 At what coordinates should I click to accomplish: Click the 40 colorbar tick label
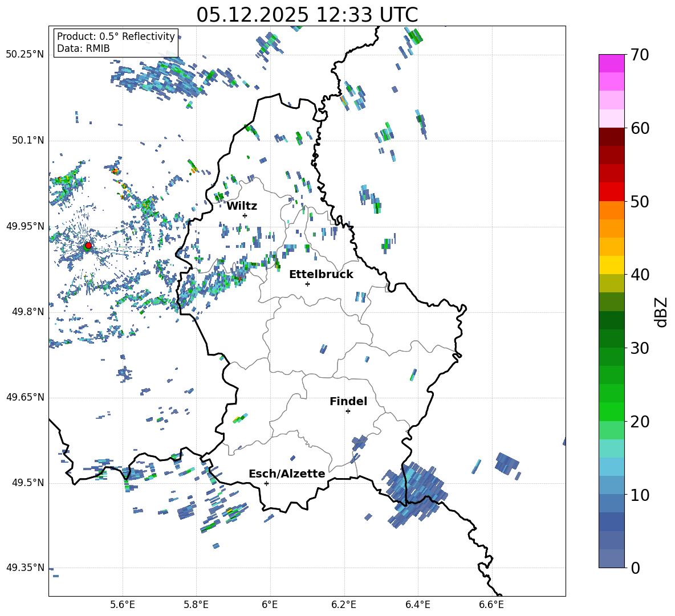[640, 275]
